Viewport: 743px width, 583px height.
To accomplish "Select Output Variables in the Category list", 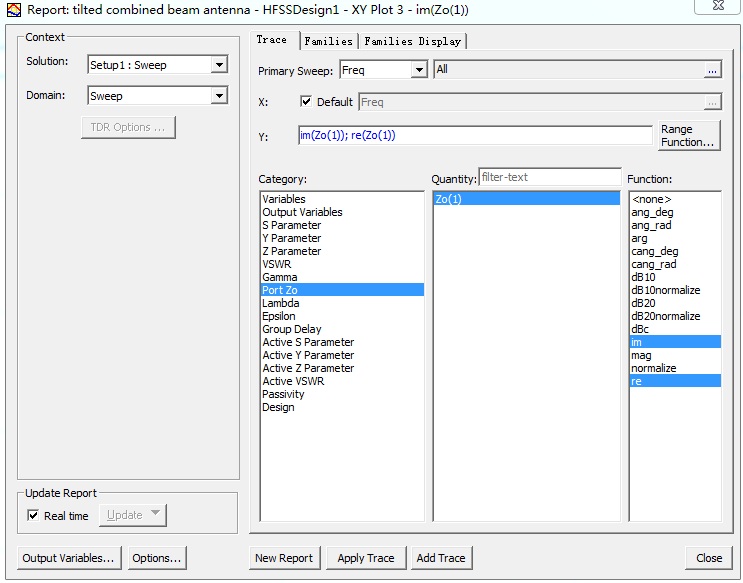I will pyautogui.click(x=342, y=212).
